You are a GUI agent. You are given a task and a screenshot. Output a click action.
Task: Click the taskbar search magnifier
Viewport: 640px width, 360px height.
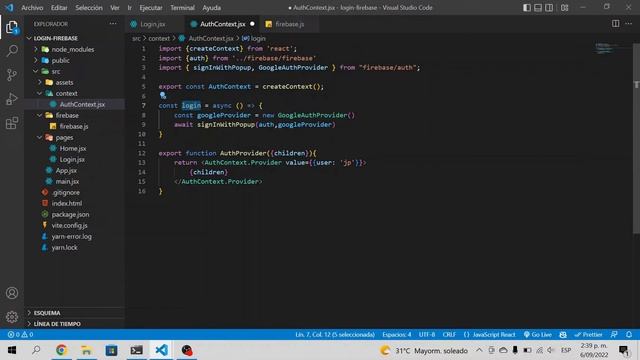(36, 350)
